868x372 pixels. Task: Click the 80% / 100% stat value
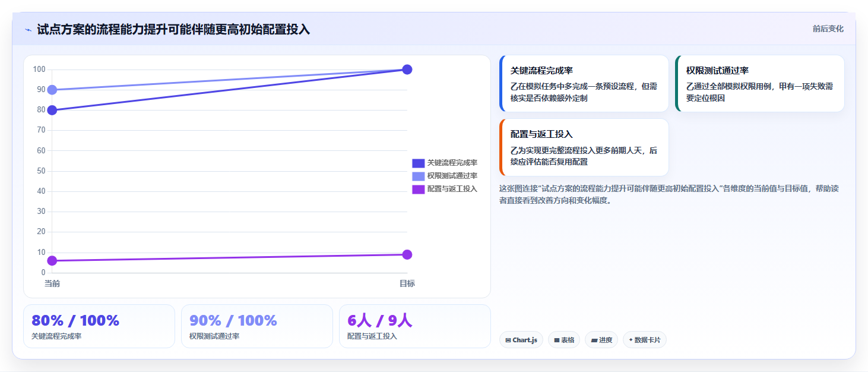(x=75, y=320)
